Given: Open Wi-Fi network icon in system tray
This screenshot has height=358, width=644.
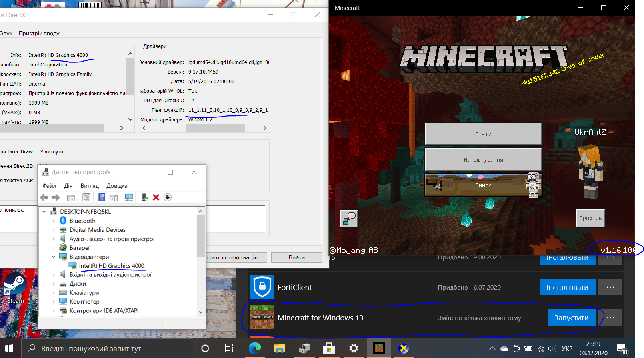Looking at the screenshot, I should coord(540,348).
